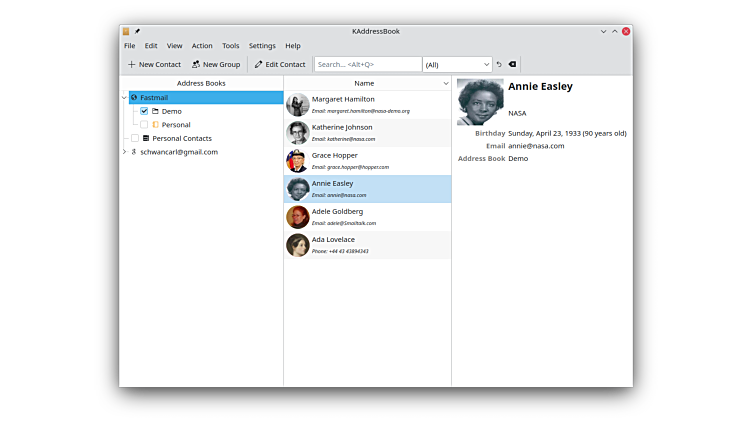Click the pin icon in title bar

(x=137, y=31)
